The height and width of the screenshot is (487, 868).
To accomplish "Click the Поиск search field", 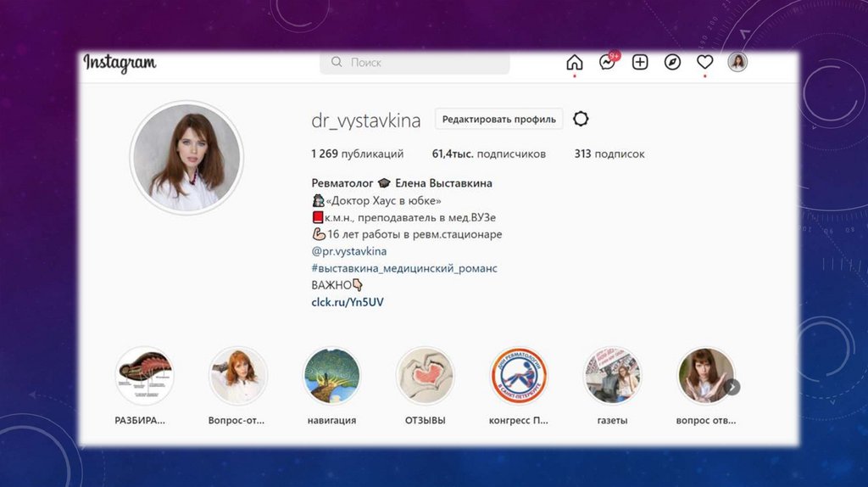I will pyautogui.click(x=415, y=63).
